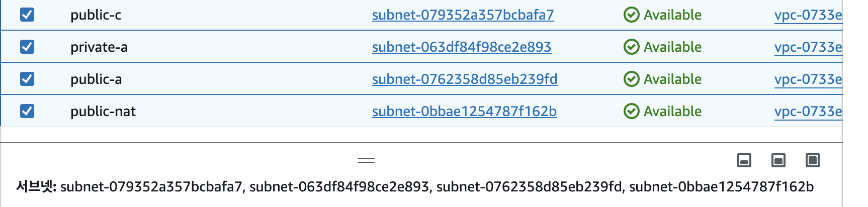Click the green Available status icon for public-c
The image size is (868, 207).
pyautogui.click(x=632, y=15)
